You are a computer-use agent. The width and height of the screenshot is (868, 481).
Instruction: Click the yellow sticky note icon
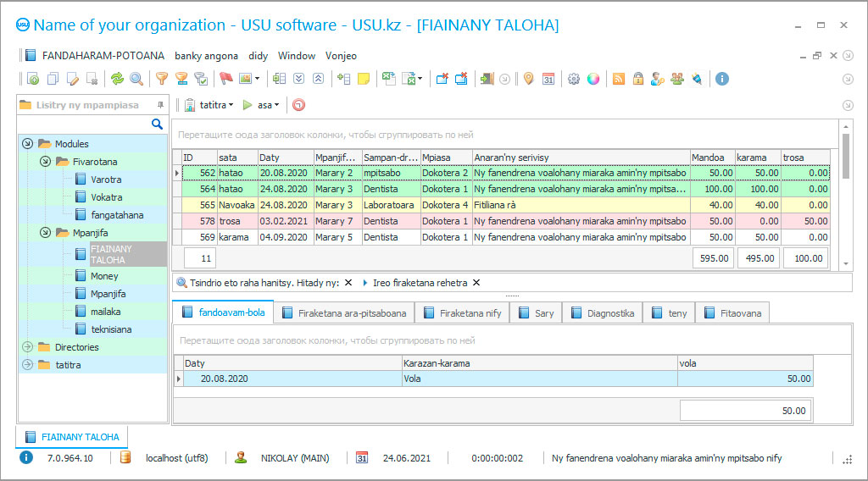[x=364, y=79]
